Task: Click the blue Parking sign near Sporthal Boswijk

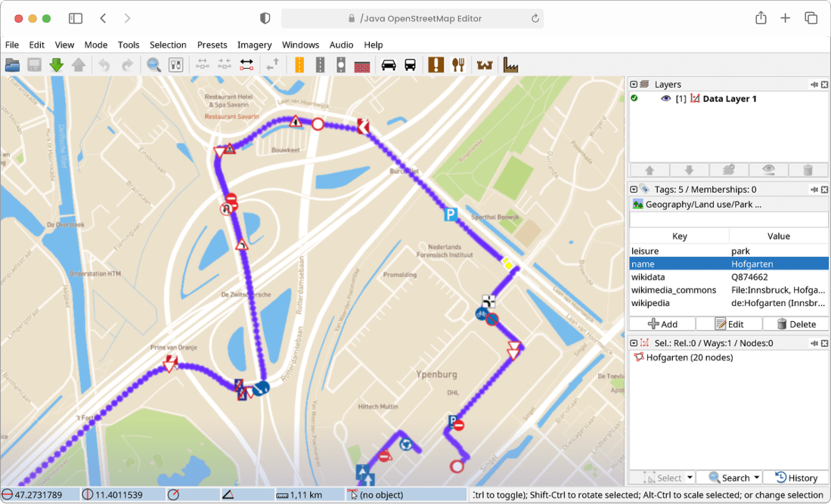Action: (x=451, y=215)
